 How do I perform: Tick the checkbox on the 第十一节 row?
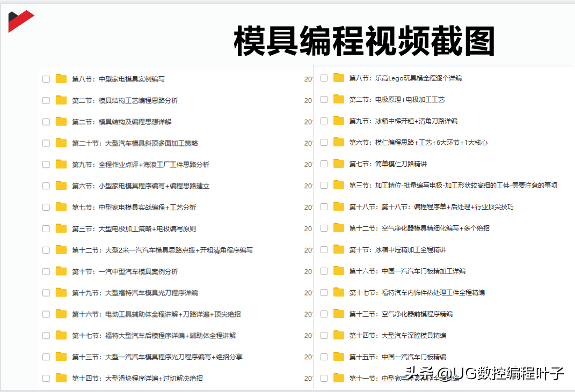pos(324,378)
